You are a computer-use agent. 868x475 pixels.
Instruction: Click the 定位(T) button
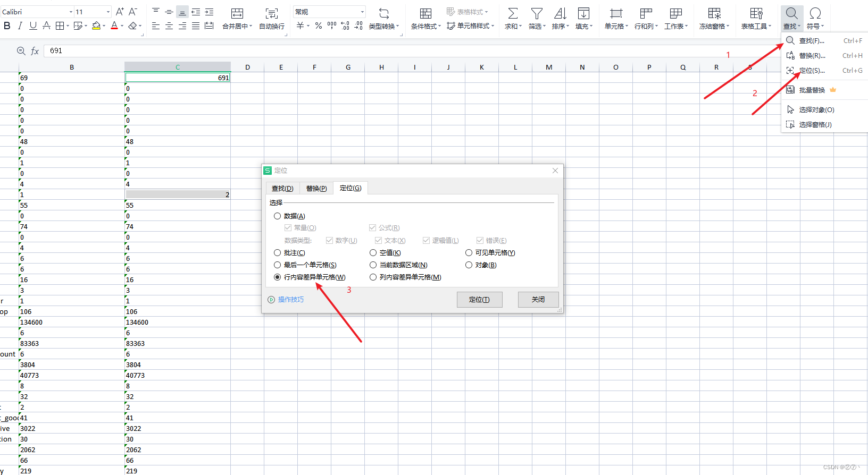click(479, 300)
